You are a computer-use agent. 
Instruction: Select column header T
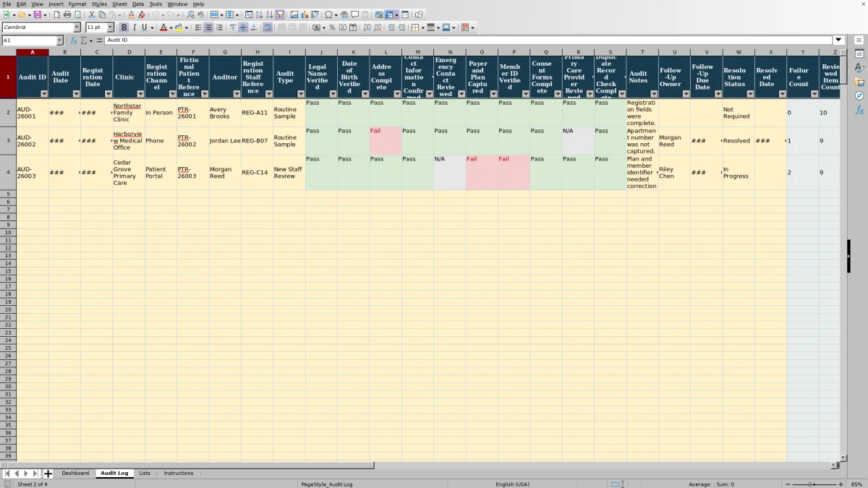point(642,52)
